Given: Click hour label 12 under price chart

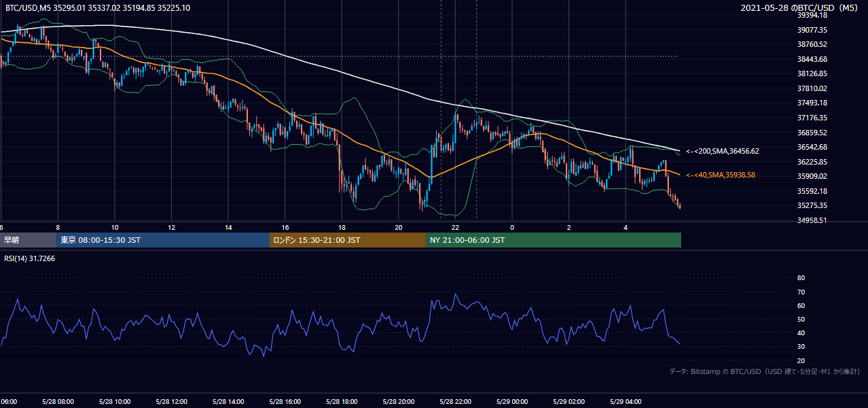Looking at the screenshot, I should (171, 227).
